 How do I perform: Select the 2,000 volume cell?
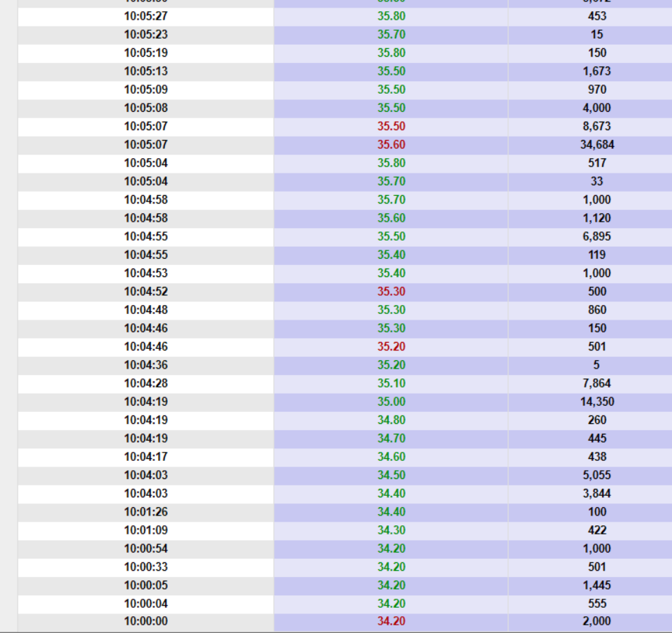596,621
